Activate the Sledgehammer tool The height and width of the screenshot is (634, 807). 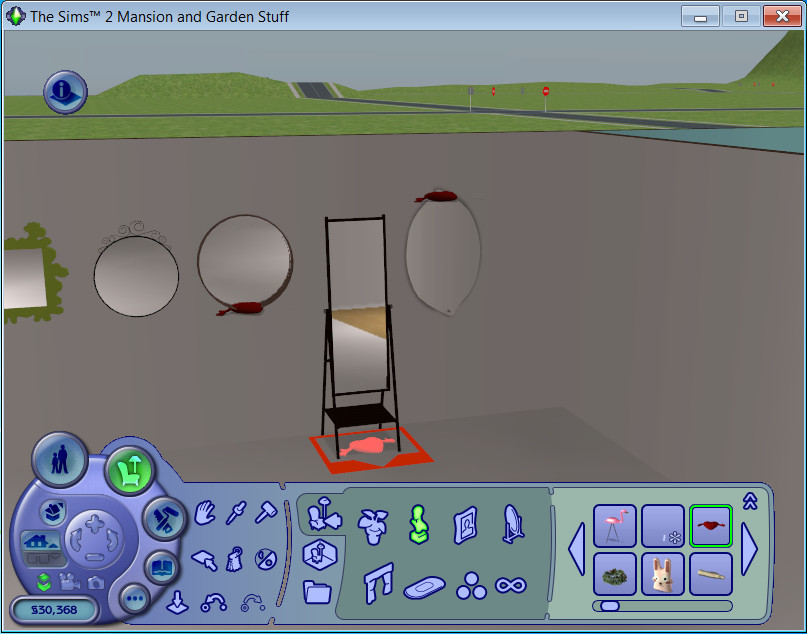(x=268, y=512)
